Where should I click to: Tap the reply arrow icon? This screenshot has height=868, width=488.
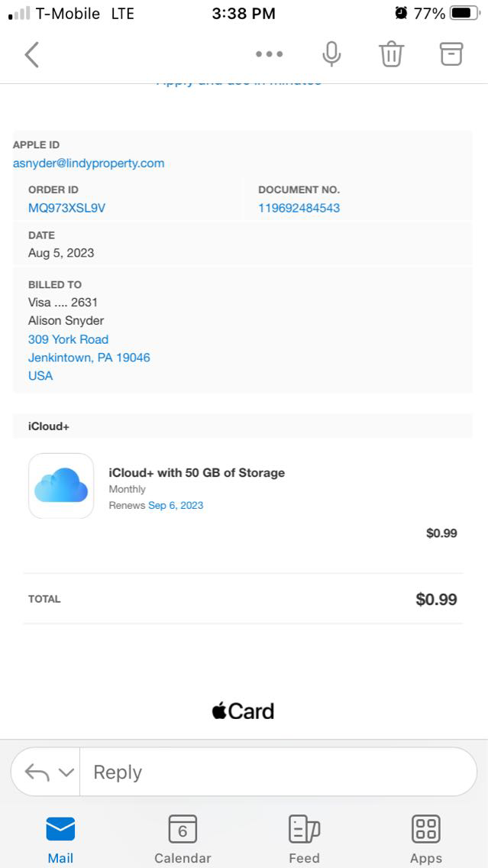(x=37, y=772)
